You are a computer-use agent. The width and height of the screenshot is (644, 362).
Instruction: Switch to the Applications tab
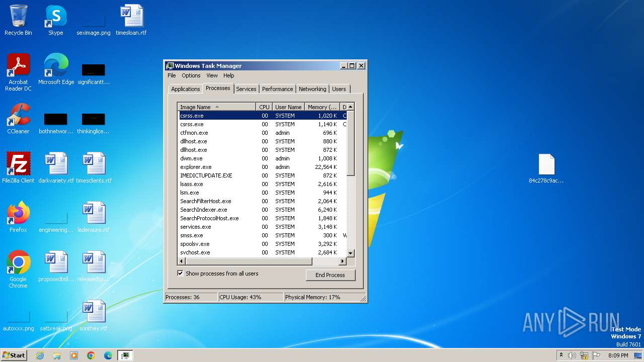point(186,89)
